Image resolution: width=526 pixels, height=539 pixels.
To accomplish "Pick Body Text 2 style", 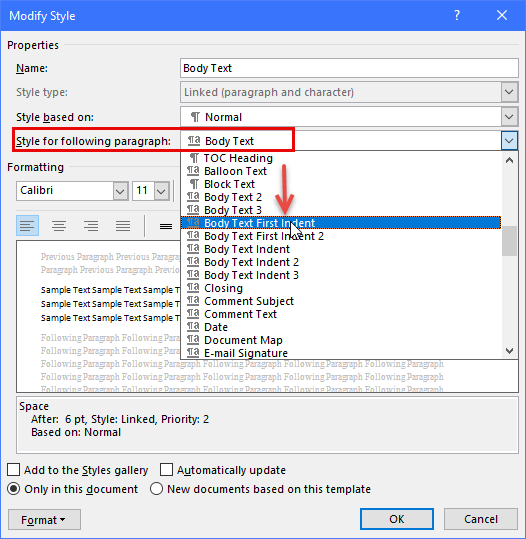I will pyautogui.click(x=341, y=197).
